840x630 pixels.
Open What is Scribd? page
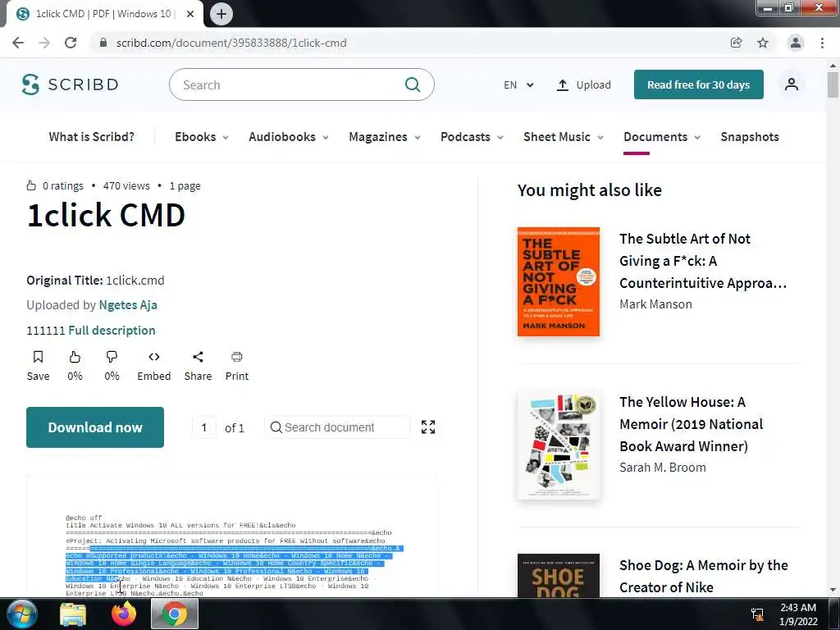coord(92,137)
